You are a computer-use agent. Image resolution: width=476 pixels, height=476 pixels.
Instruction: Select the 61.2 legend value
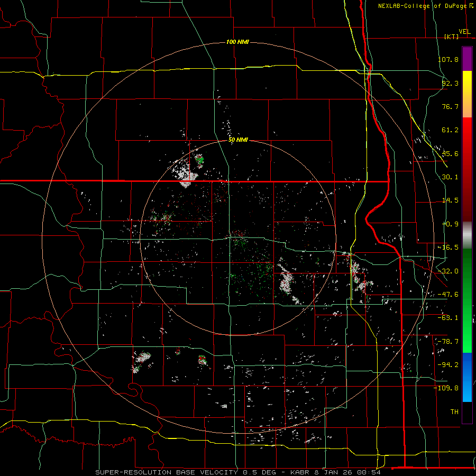click(450, 130)
